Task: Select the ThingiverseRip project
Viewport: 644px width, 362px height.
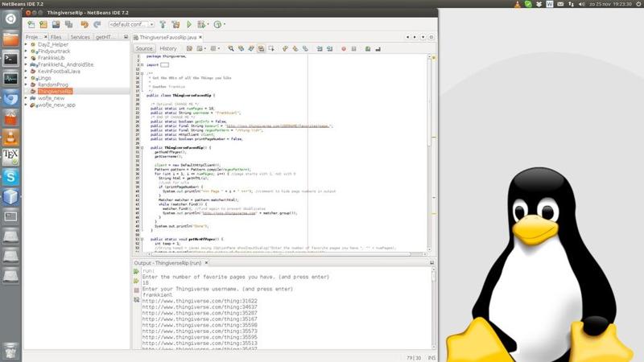Action: (x=55, y=91)
